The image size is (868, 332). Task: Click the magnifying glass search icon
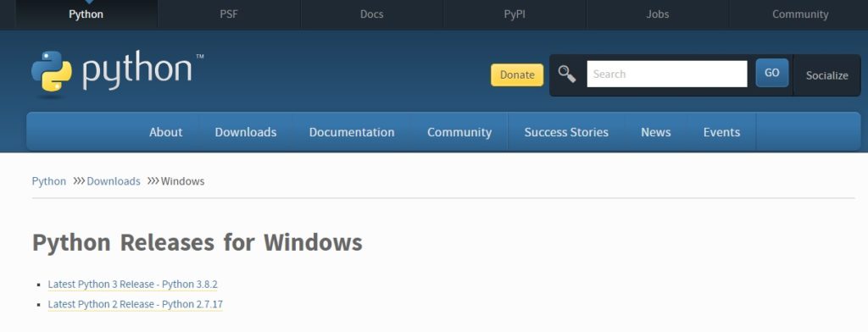pyautogui.click(x=567, y=74)
